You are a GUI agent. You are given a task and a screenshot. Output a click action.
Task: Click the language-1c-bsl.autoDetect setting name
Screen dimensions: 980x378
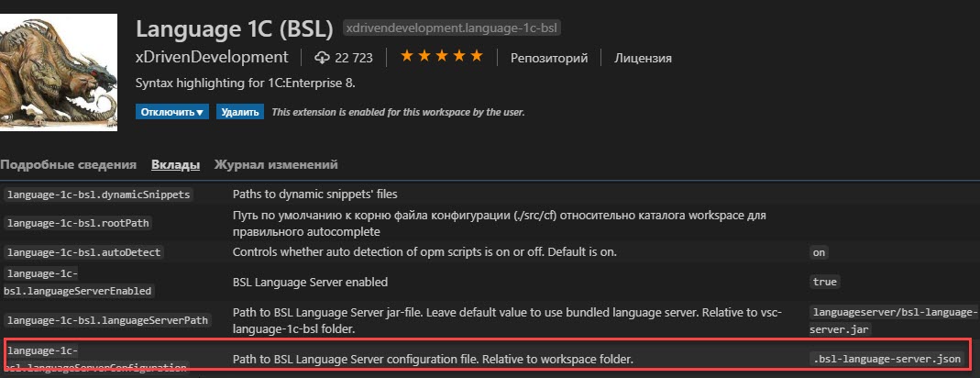(x=83, y=252)
